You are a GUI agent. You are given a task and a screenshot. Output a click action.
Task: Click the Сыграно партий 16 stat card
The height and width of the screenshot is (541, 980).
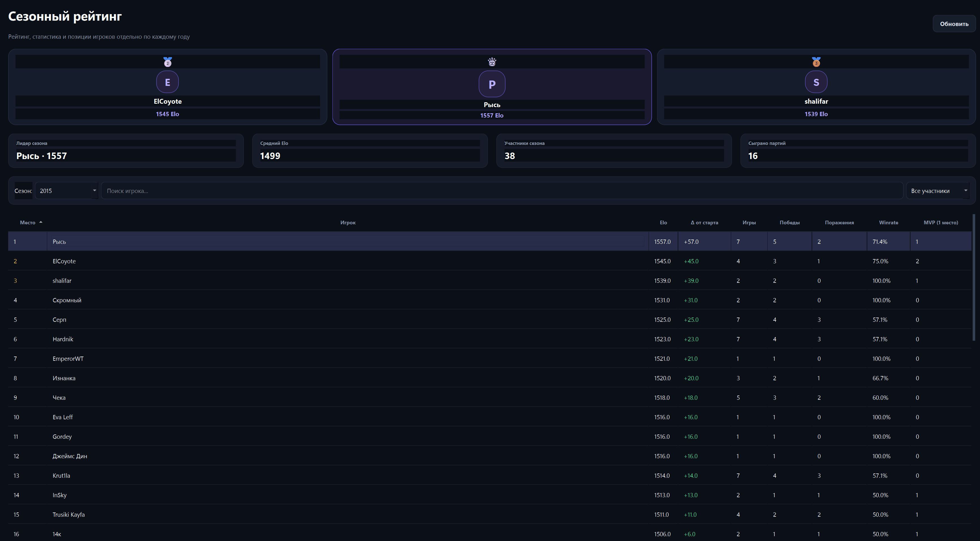858,151
